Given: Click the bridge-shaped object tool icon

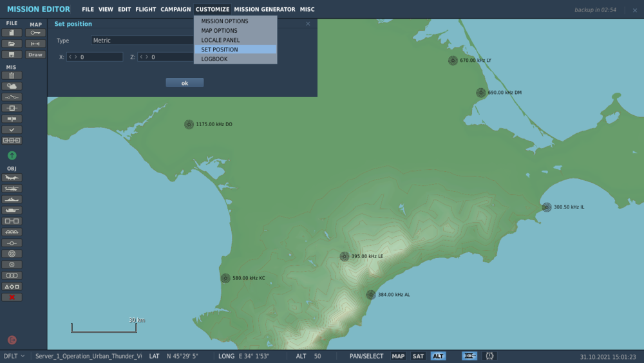Looking at the screenshot, I should point(12,232).
